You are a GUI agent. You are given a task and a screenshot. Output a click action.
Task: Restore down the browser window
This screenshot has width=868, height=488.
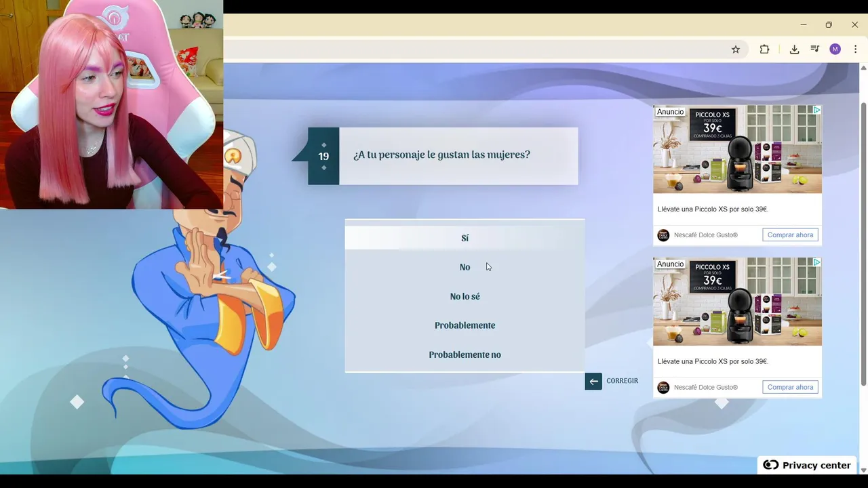[829, 25]
